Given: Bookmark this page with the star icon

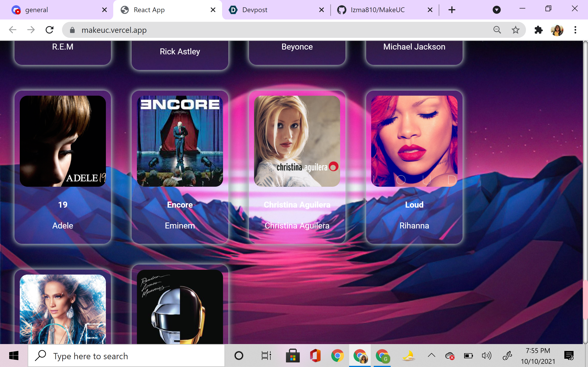Looking at the screenshot, I should tap(515, 30).
